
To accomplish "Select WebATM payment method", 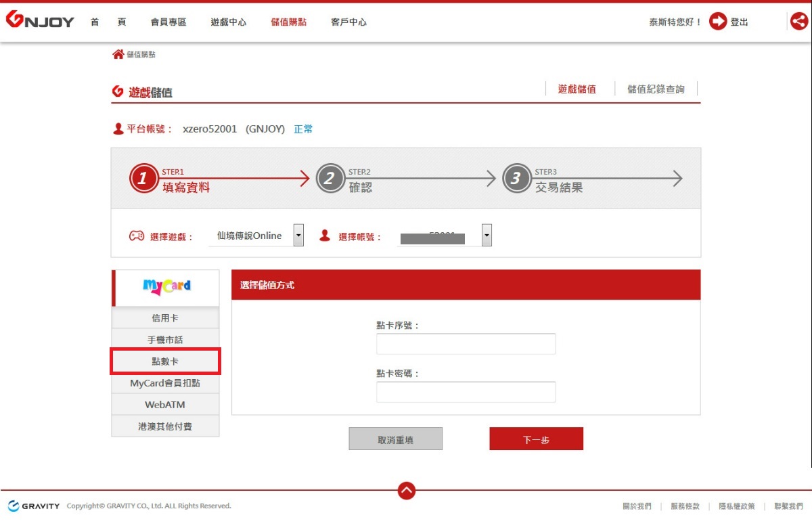I will [x=165, y=405].
